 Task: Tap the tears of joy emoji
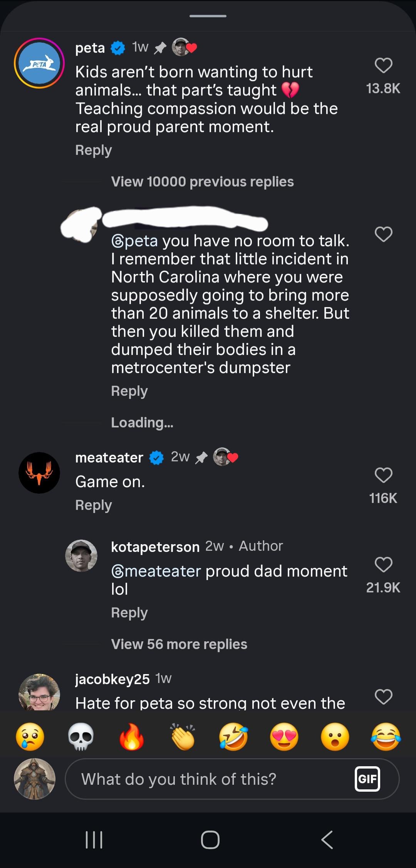386,737
